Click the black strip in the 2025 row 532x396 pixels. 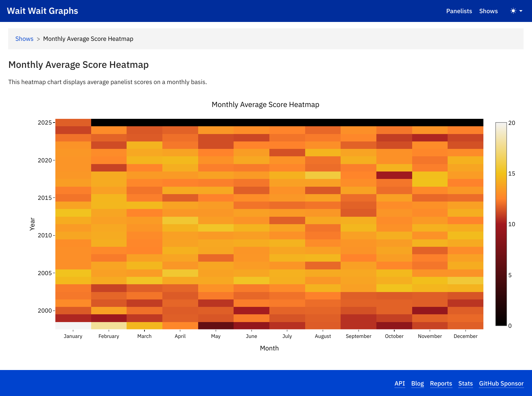tap(287, 123)
